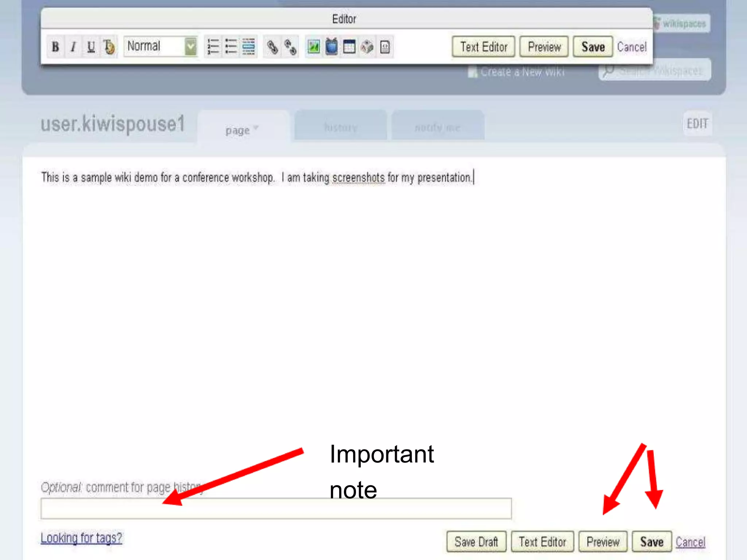Image resolution: width=747 pixels, height=560 pixels.
Task: Insert a table
Action: coord(349,47)
